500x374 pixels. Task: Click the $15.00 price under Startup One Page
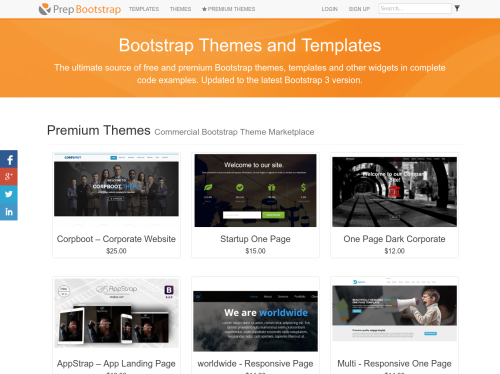pos(255,251)
